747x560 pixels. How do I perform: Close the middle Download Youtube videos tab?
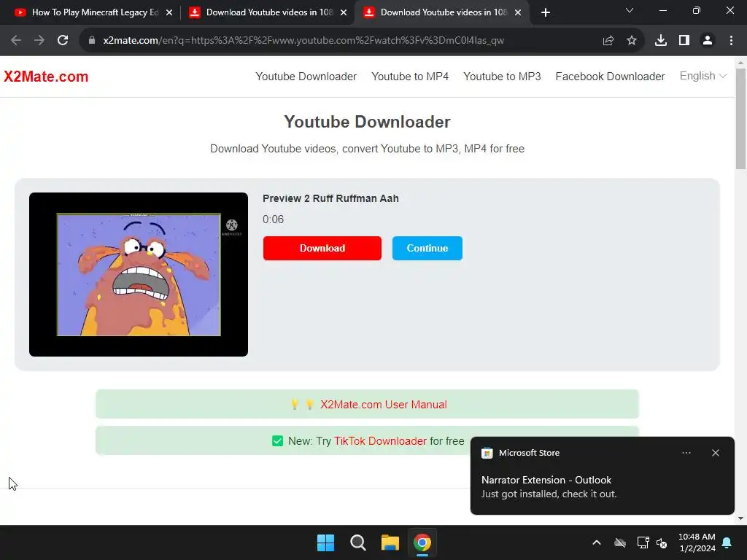pos(344,13)
